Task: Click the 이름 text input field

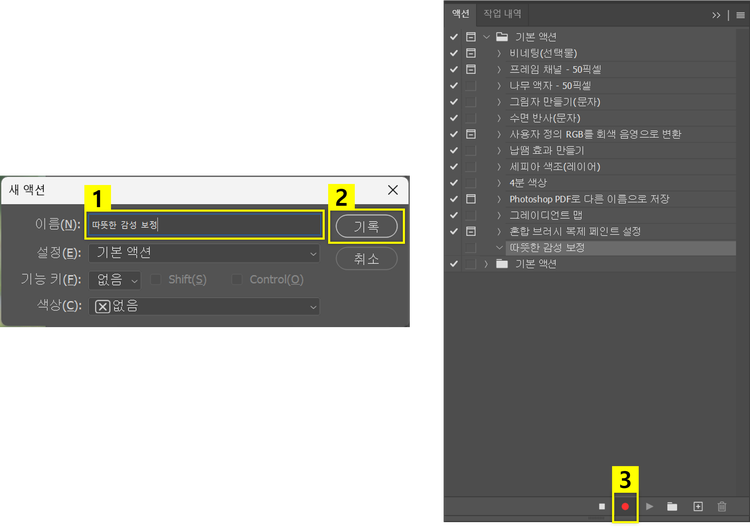Action: tap(204, 225)
